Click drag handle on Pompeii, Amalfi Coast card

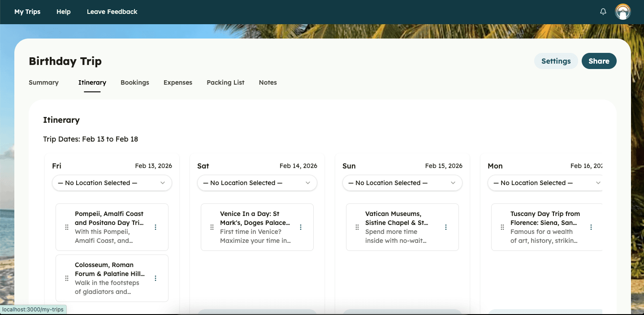pyautogui.click(x=67, y=227)
